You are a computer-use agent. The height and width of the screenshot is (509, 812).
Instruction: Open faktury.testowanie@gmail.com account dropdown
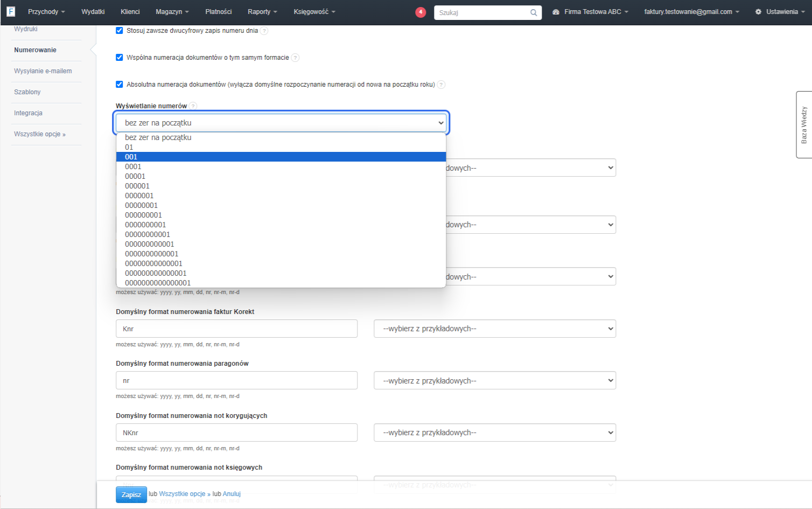[691, 12]
